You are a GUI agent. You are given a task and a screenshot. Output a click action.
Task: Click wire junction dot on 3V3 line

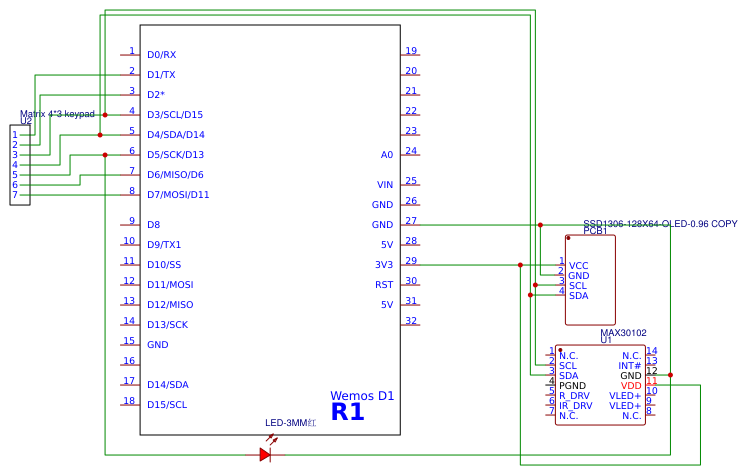pos(520,265)
